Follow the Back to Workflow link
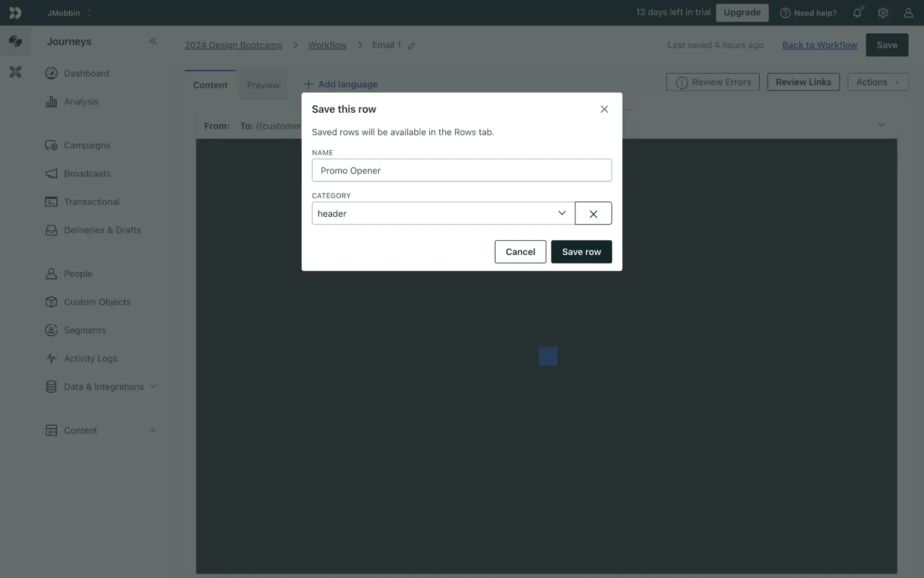 click(x=820, y=45)
